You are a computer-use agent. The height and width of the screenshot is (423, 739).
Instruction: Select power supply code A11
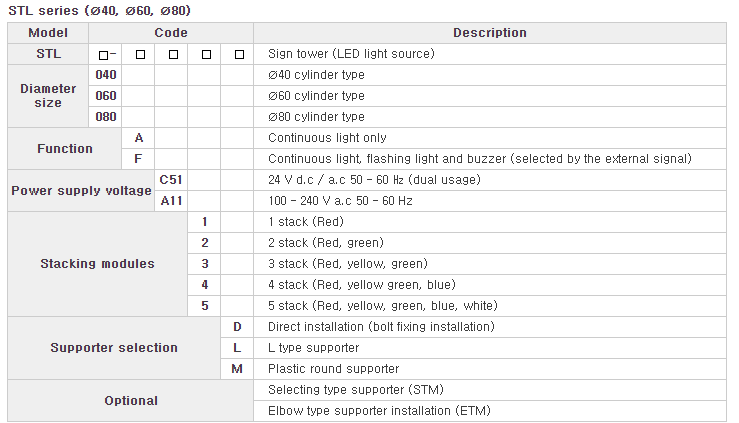click(171, 201)
